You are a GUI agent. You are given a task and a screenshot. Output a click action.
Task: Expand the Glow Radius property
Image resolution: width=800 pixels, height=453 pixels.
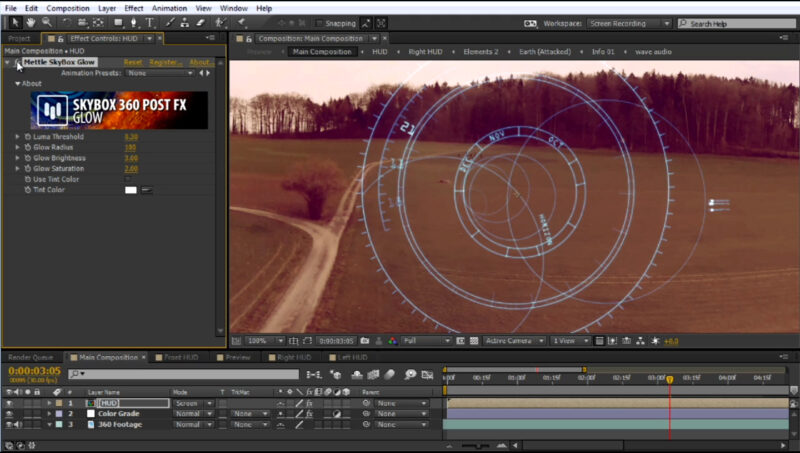pyautogui.click(x=17, y=147)
